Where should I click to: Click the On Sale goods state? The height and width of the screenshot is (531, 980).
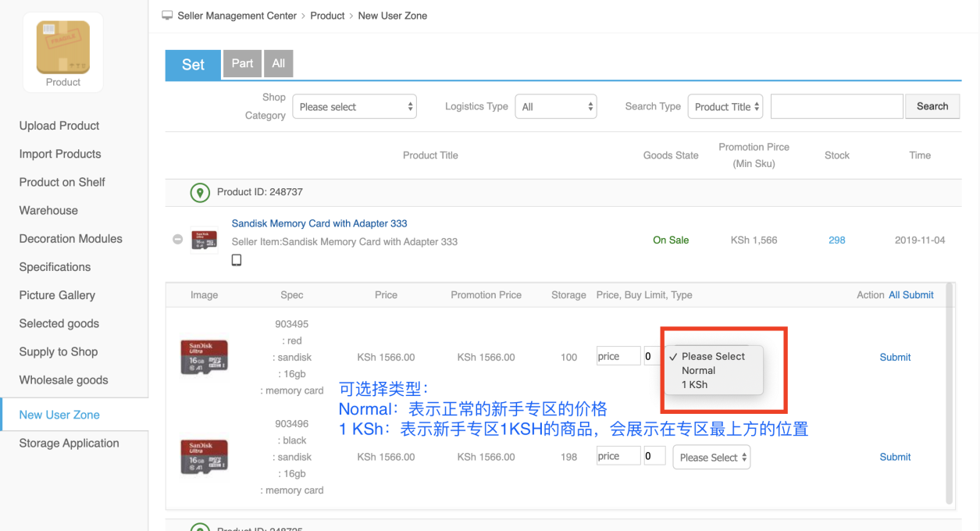pyautogui.click(x=671, y=240)
